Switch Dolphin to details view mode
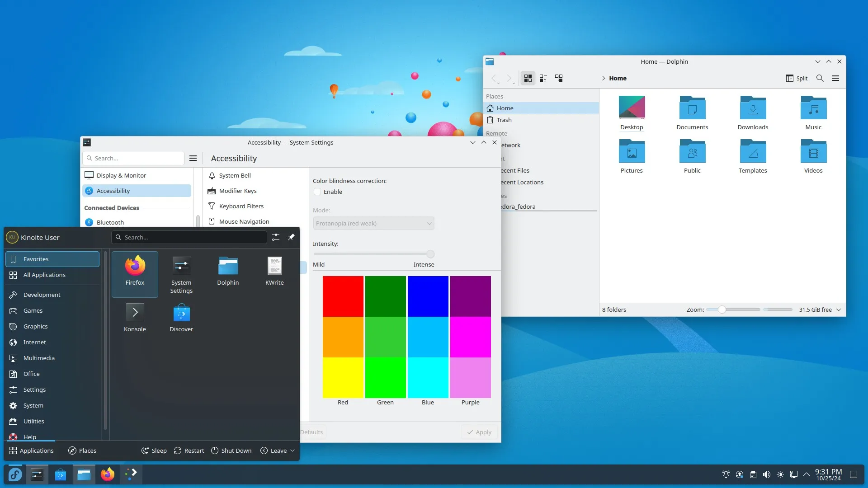This screenshot has height=488, width=868. coord(543,78)
